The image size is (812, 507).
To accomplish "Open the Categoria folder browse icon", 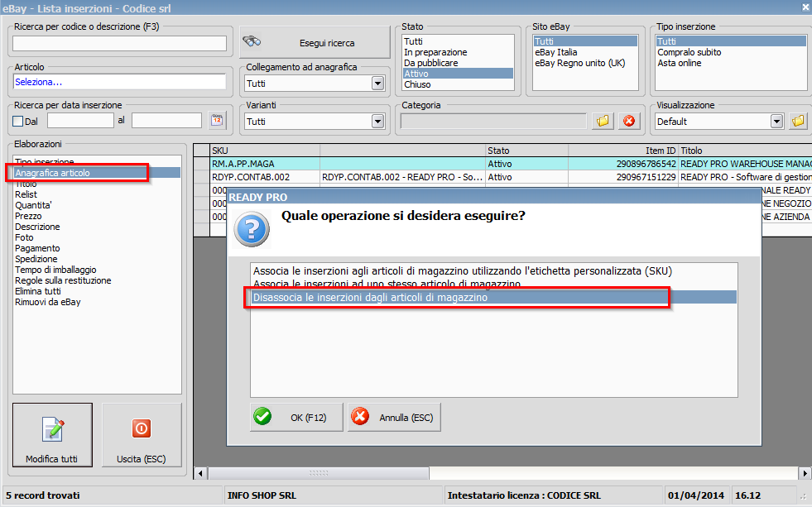I will (x=603, y=121).
